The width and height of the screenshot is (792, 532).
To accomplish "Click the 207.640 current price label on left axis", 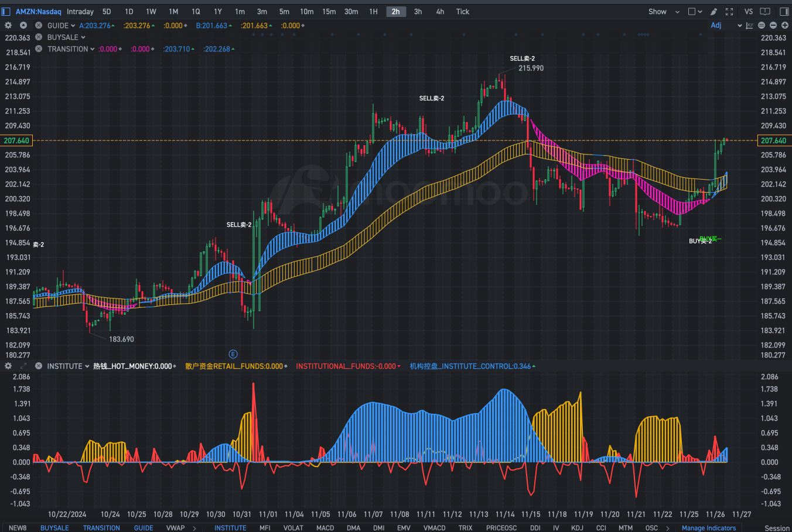I will tap(16, 140).
